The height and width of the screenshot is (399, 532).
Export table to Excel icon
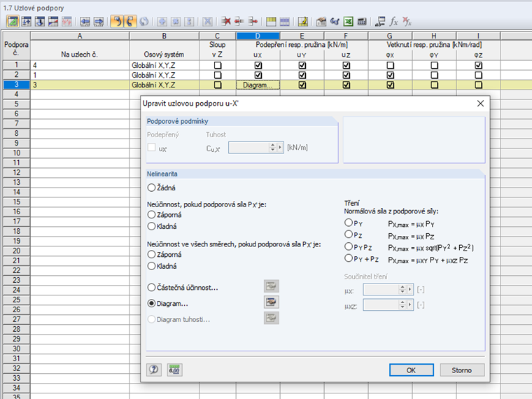[348, 22]
